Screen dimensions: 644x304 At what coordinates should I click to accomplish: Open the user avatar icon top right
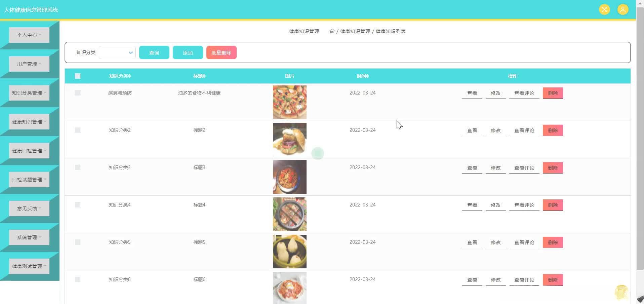click(622, 9)
